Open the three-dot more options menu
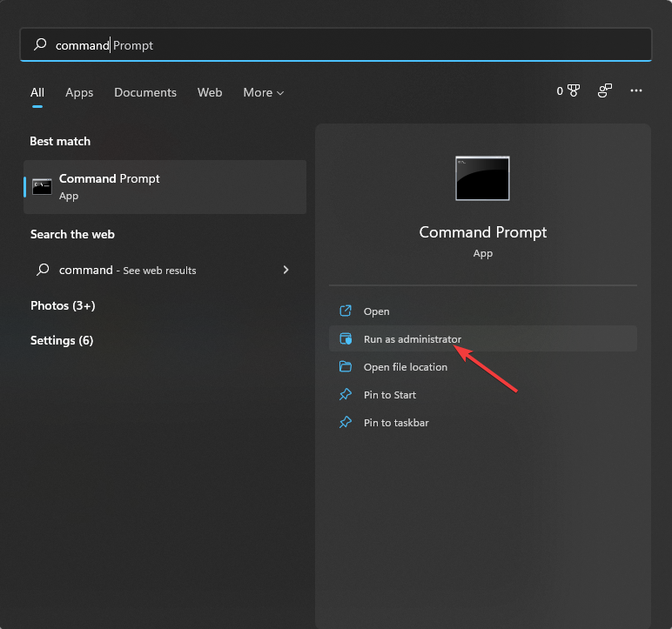672x629 pixels. (x=636, y=90)
